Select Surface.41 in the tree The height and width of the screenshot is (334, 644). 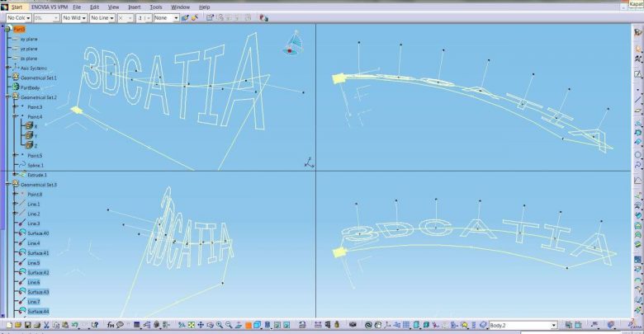coord(38,252)
